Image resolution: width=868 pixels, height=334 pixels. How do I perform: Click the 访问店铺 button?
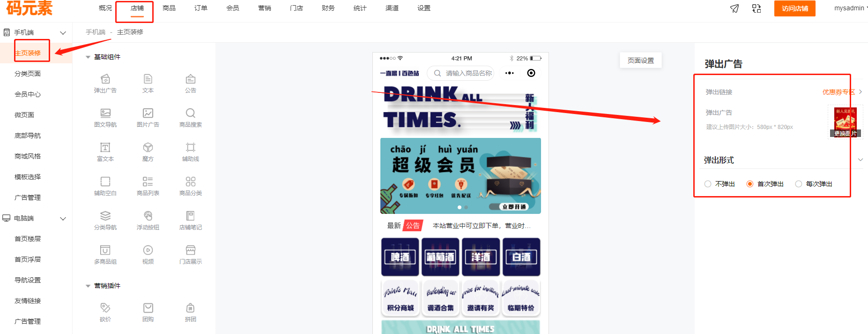click(x=795, y=8)
